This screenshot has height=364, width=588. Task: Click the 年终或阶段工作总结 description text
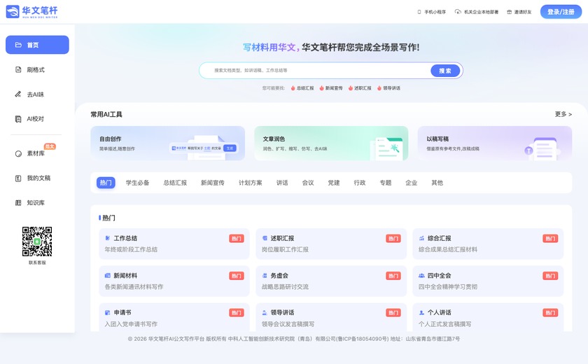pyautogui.click(x=131, y=249)
